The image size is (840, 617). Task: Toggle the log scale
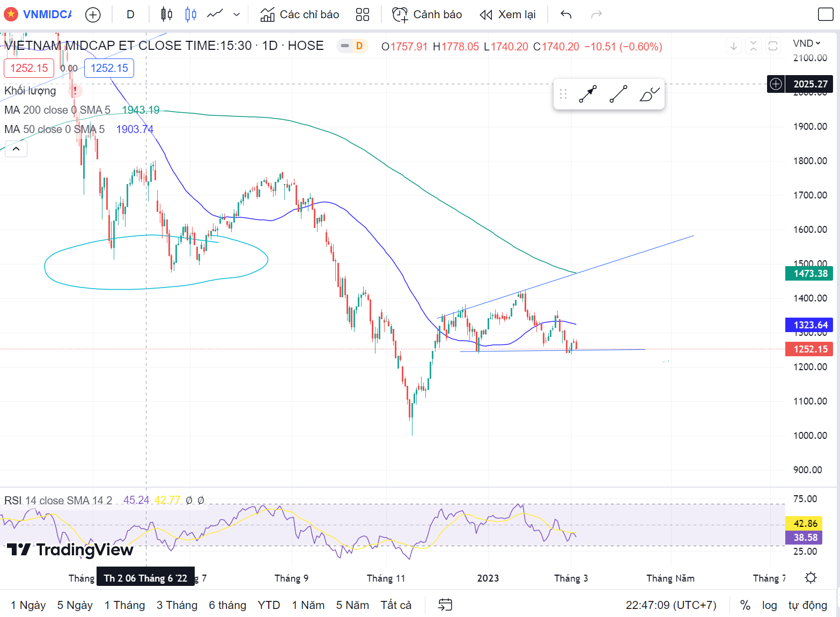pyautogui.click(x=769, y=605)
